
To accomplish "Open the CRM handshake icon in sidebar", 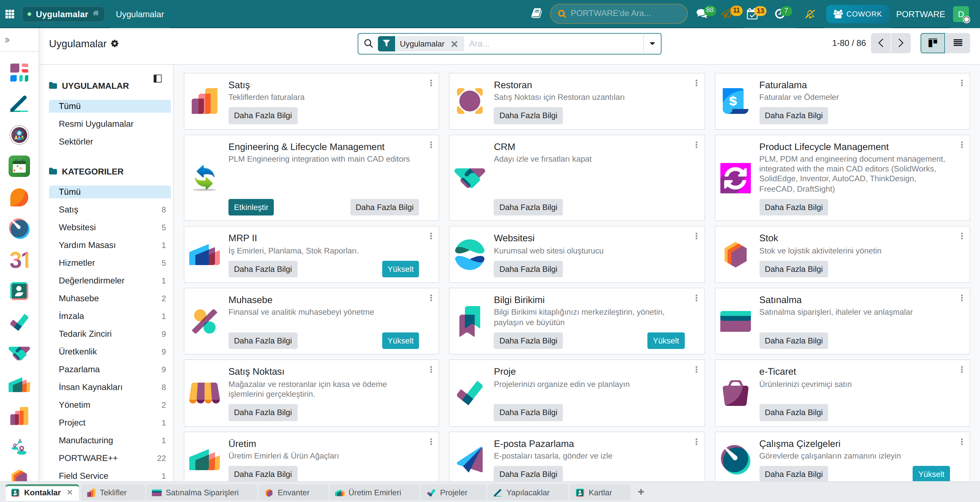I will tap(19, 353).
